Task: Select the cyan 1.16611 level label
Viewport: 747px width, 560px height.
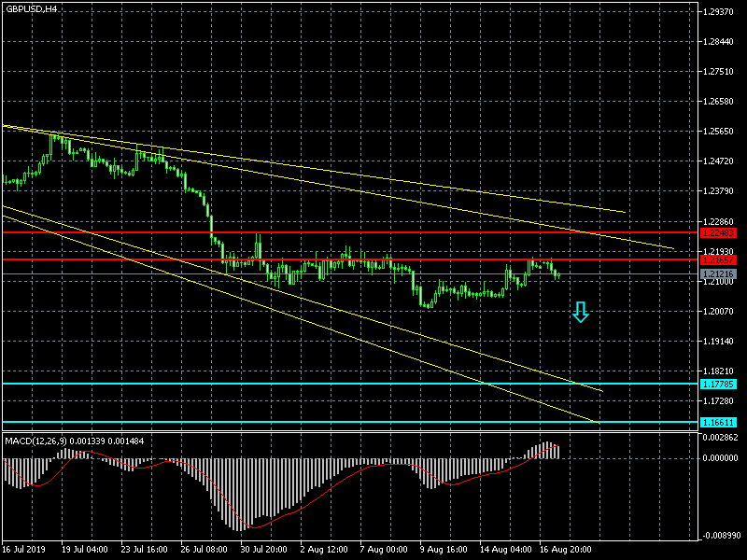Action: point(723,422)
